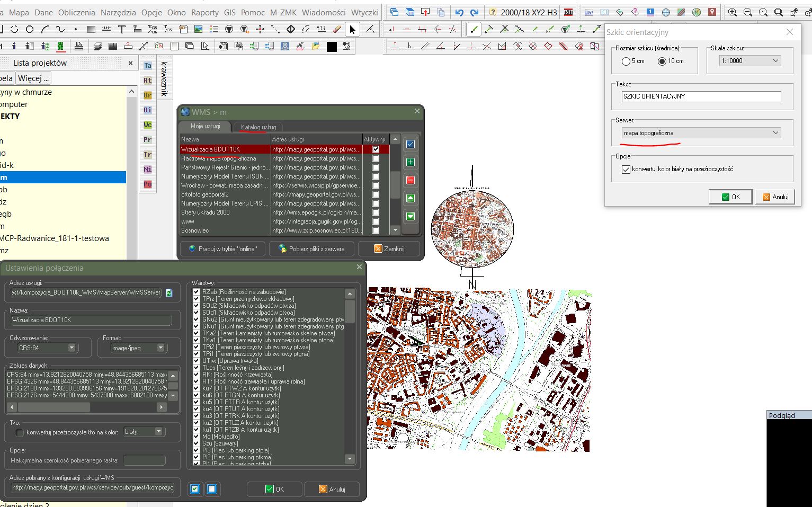Open the layers stack icon
The width and height of the screenshot is (812, 507).
click(97, 46)
